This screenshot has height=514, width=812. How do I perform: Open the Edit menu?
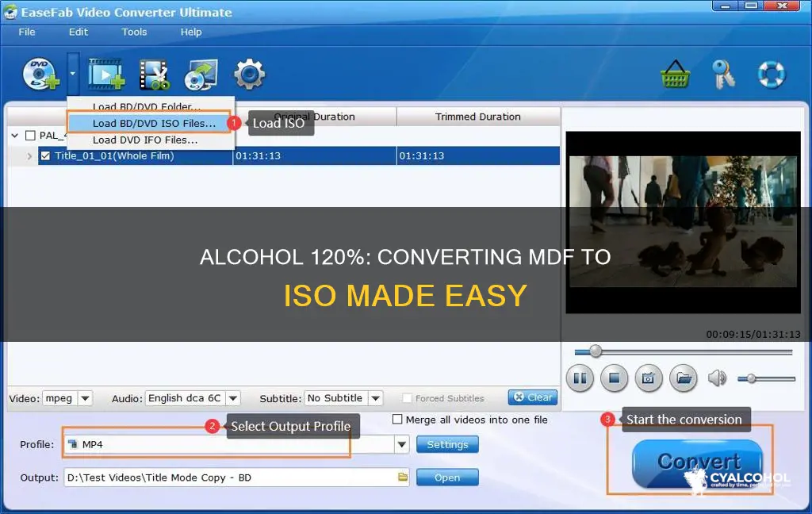click(x=79, y=32)
